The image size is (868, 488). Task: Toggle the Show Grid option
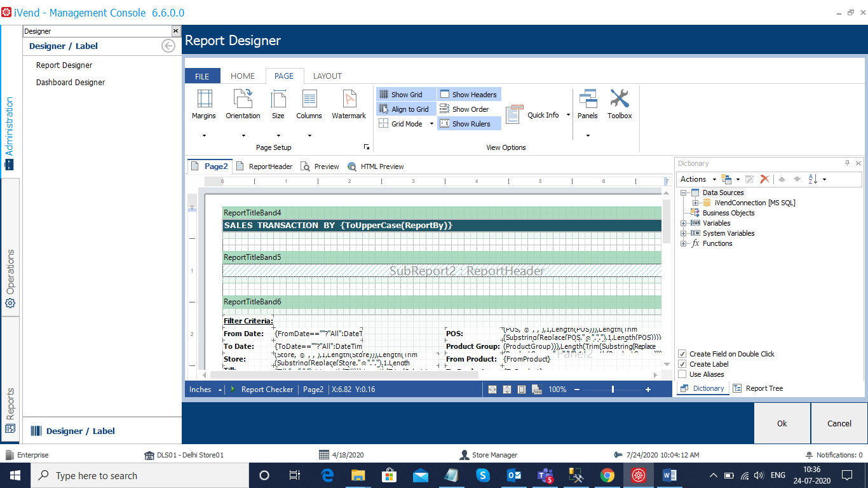pos(406,95)
